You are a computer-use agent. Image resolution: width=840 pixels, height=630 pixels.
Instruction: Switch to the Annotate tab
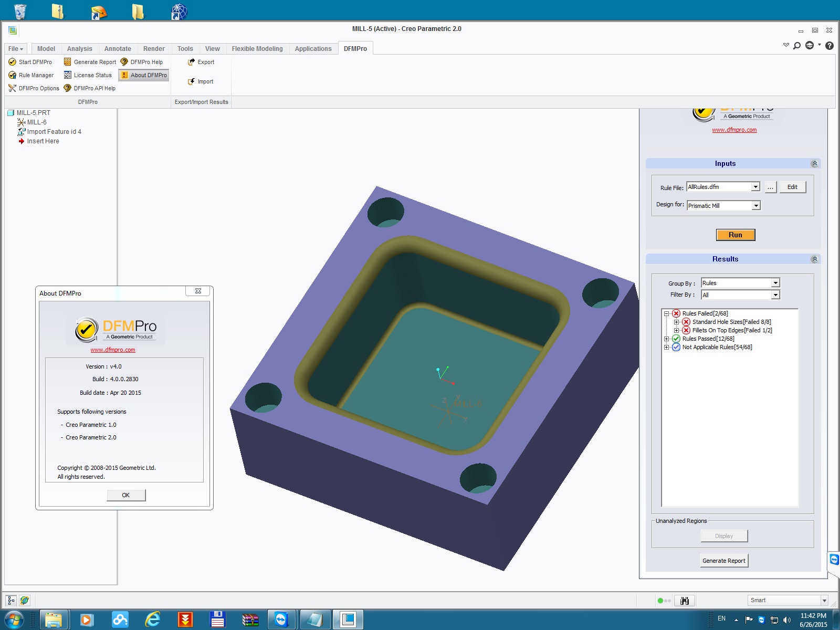(118, 49)
